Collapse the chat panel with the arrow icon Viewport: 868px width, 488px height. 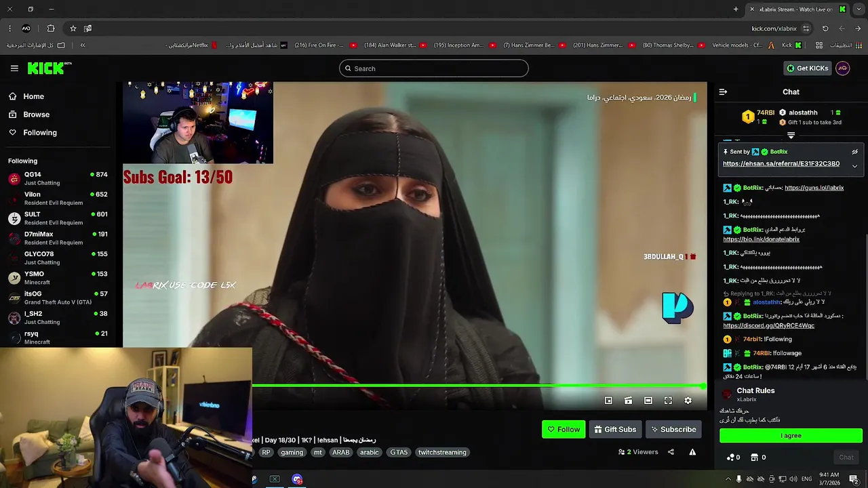pyautogui.click(x=723, y=91)
